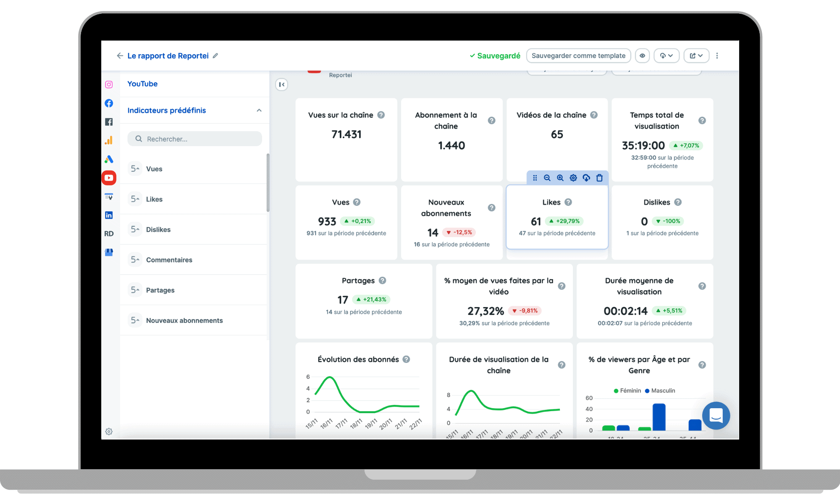Collapse Indicateurs prédéfinis section
The width and height of the screenshot is (840, 504).
click(259, 110)
